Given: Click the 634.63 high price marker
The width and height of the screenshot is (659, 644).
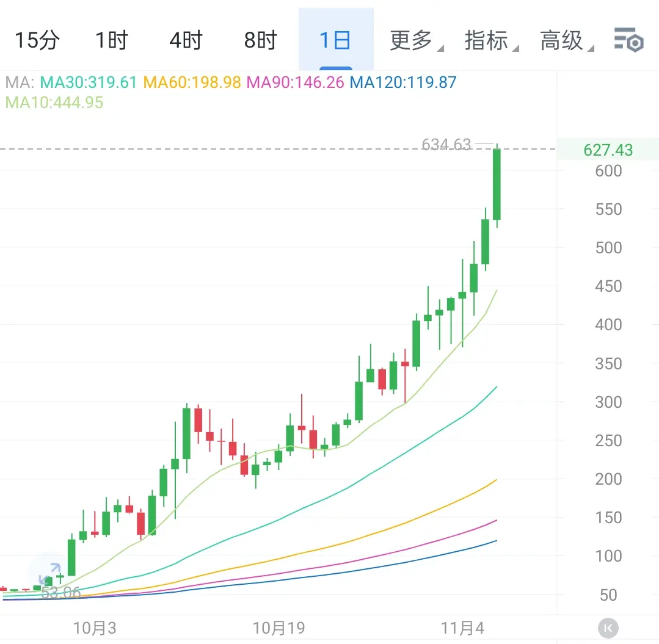Looking at the screenshot, I should [x=446, y=145].
